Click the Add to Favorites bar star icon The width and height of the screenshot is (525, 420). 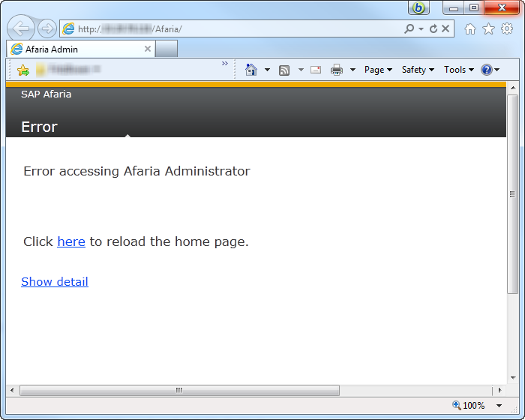(23, 70)
